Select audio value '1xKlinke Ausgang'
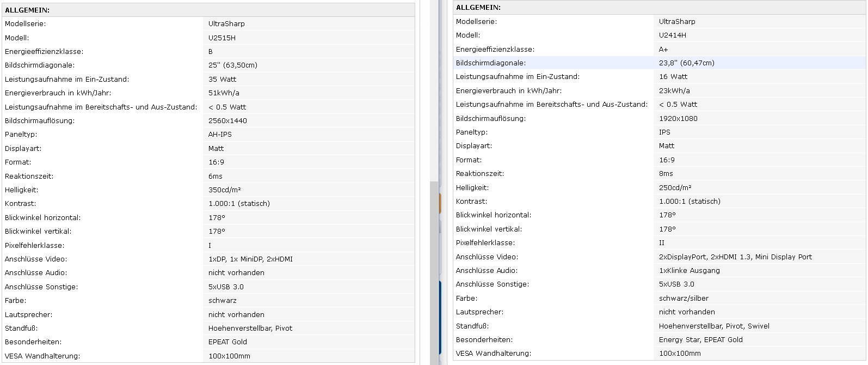868x365 pixels. (690, 270)
